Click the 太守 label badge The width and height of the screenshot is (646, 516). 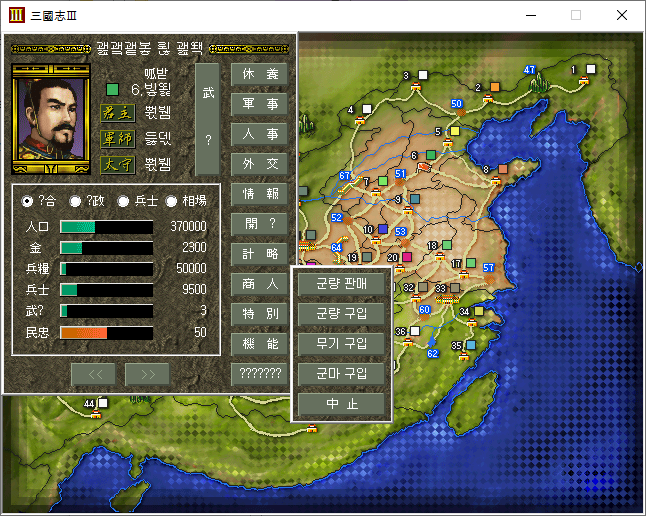pos(118,165)
